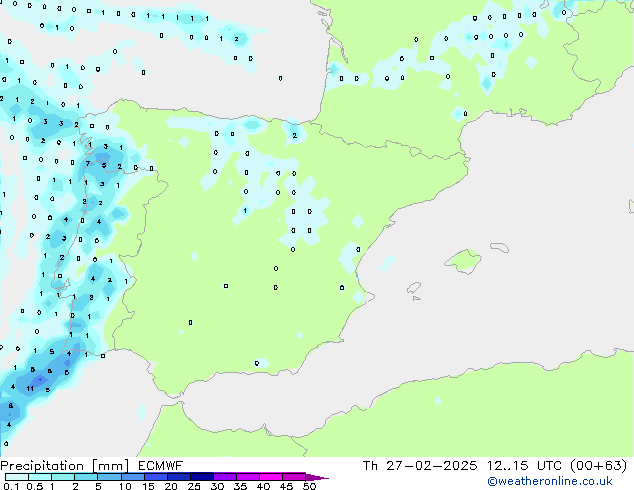
Task: Select the 20–25 mm legend swatch
Action: coord(178,477)
